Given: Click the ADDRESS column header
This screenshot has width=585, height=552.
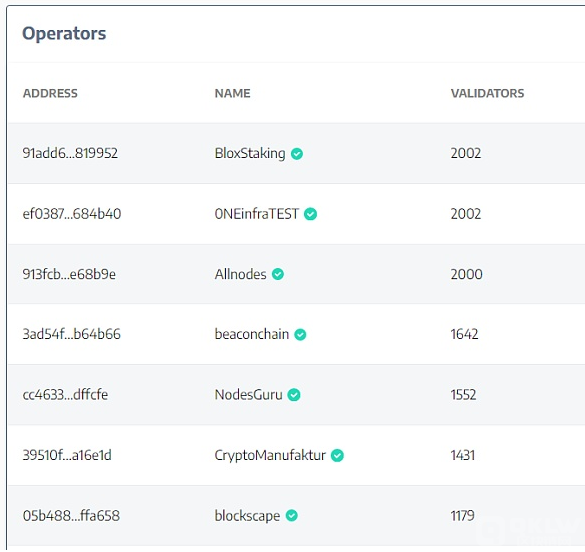Looking at the screenshot, I should (x=50, y=93).
